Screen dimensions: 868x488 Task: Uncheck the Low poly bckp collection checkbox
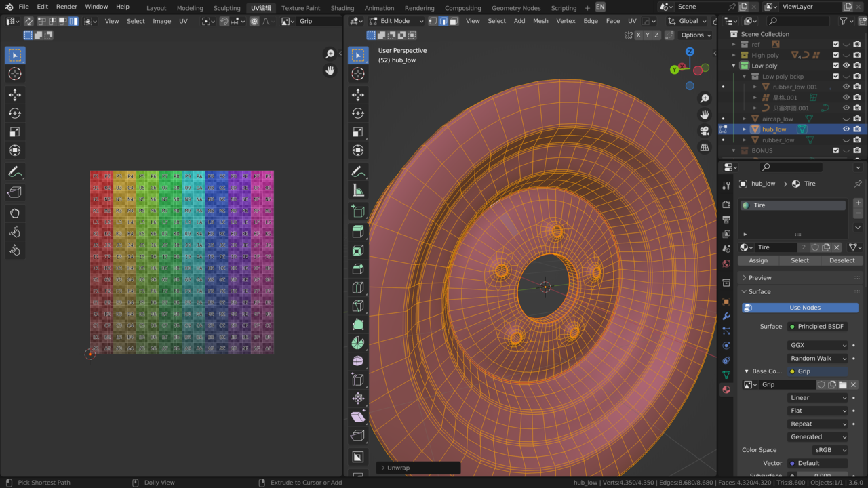pos(835,77)
